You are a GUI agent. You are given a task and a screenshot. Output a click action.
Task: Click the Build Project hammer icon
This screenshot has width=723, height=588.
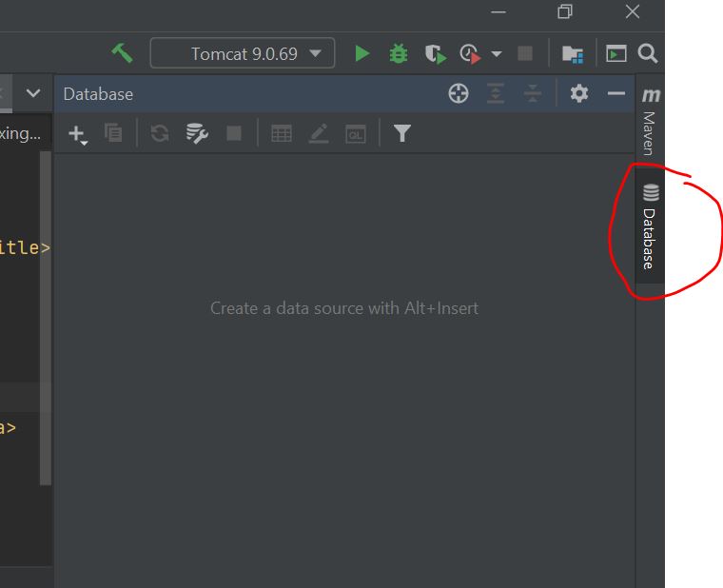pyautogui.click(x=122, y=53)
